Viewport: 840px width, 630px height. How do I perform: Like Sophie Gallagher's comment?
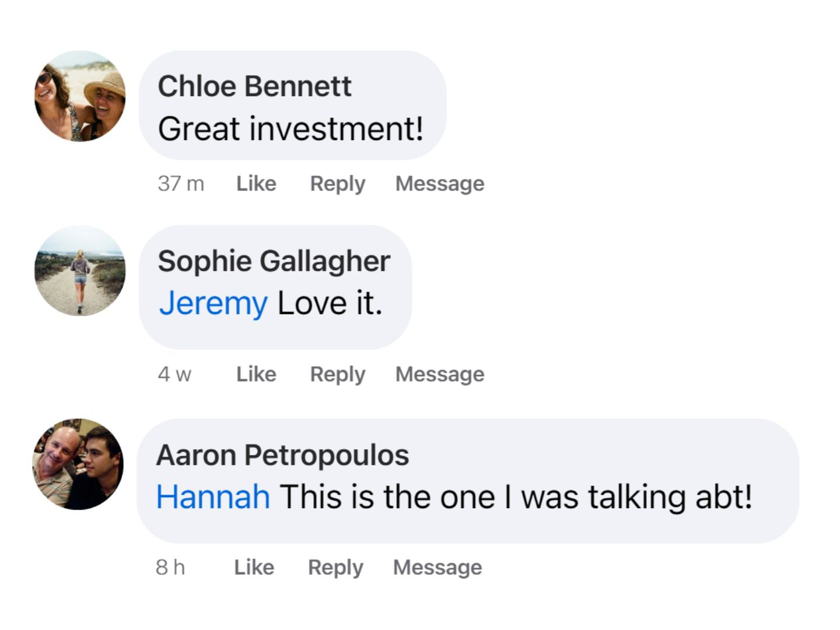pos(256,374)
